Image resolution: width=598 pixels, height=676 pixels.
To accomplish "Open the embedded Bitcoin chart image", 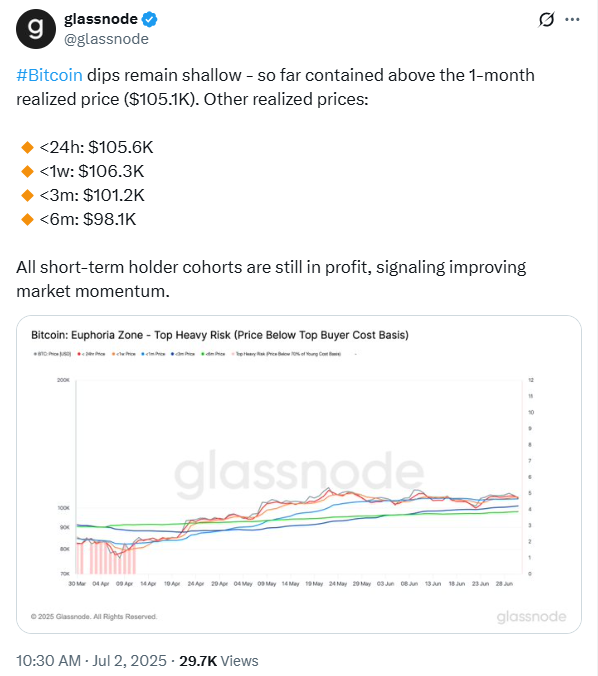I will click(299, 475).
